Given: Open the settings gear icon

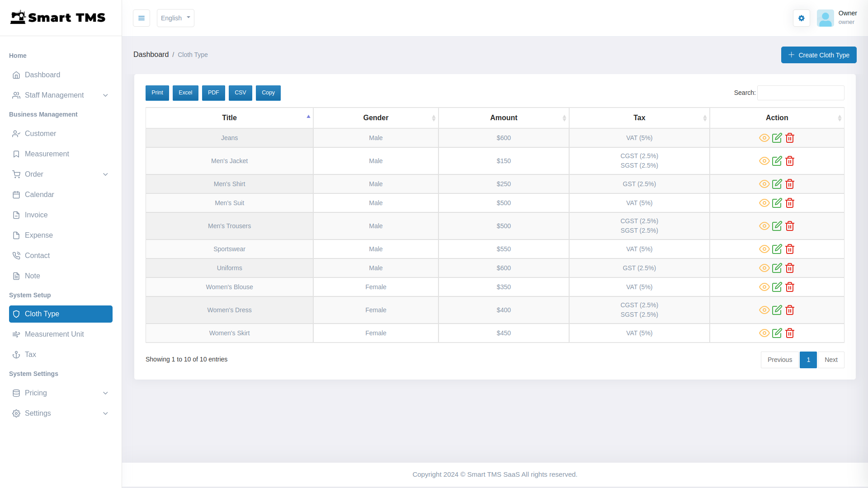Looking at the screenshot, I should (801, 18).
